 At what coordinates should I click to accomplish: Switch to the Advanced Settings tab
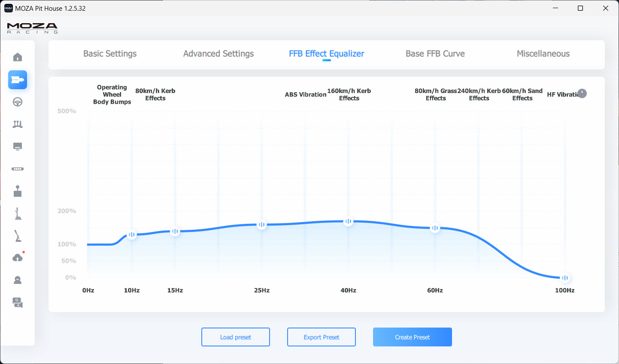pyautogui.click(x=218, y=54)
